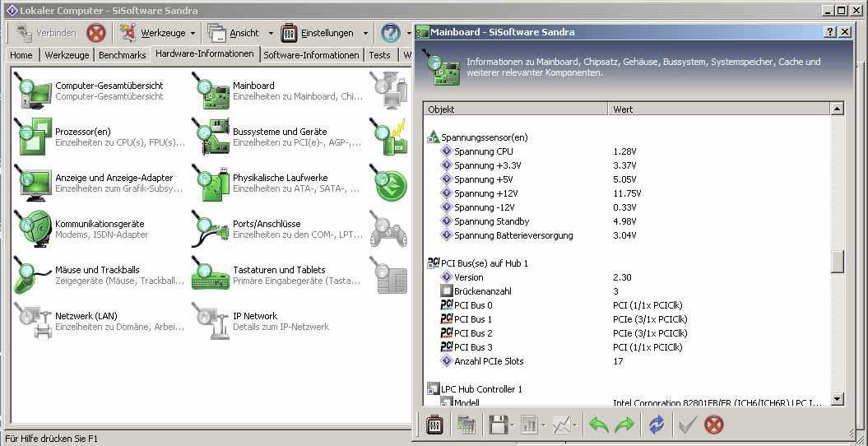Screen dimensions: 868x446
Task: Click the green back arrow icon
Action: [x=599, y=425]
